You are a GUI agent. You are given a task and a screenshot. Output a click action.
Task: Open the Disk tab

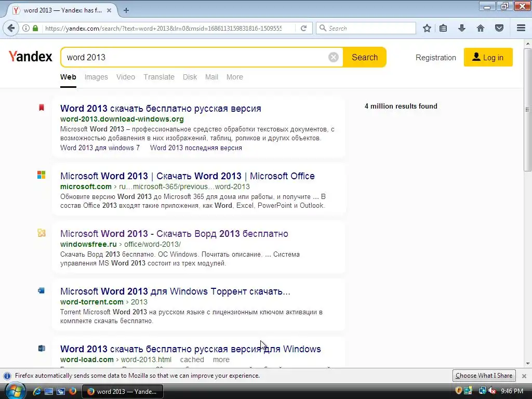[190, 77]
